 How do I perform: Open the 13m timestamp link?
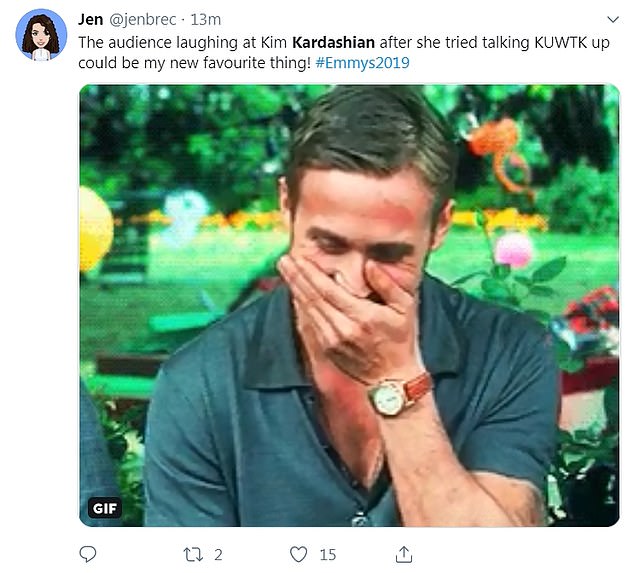tap(207, 20)
